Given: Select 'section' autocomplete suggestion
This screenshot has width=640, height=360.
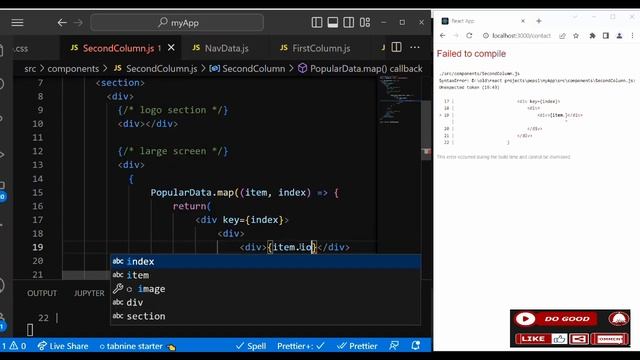Looking at the screenshot, I should click(266, 316).
